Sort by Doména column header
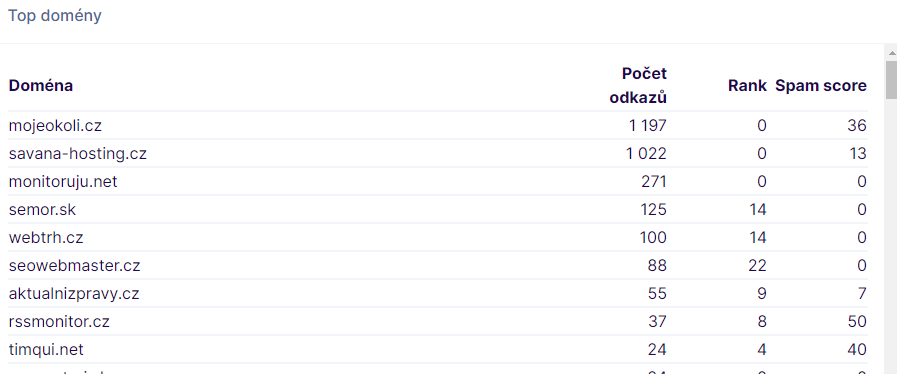Viewport: 897px width, 374px height. 41,86
